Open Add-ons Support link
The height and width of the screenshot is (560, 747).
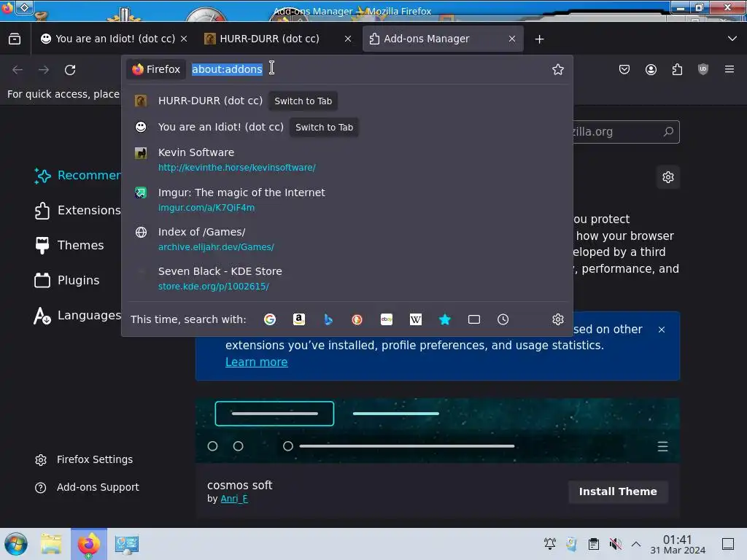pos(87,487)
